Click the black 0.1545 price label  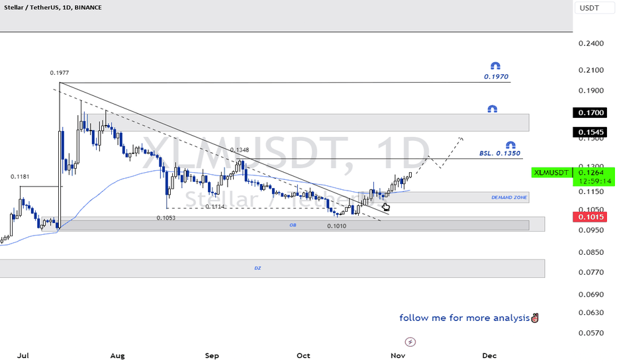[589, 132]
